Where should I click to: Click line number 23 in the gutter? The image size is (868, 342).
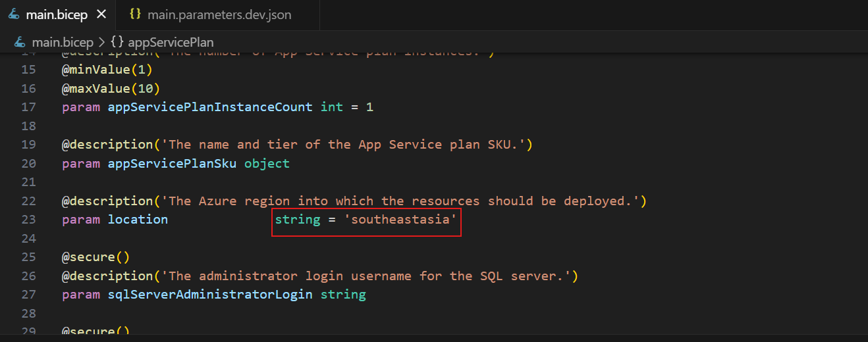(x=29, y=219)
